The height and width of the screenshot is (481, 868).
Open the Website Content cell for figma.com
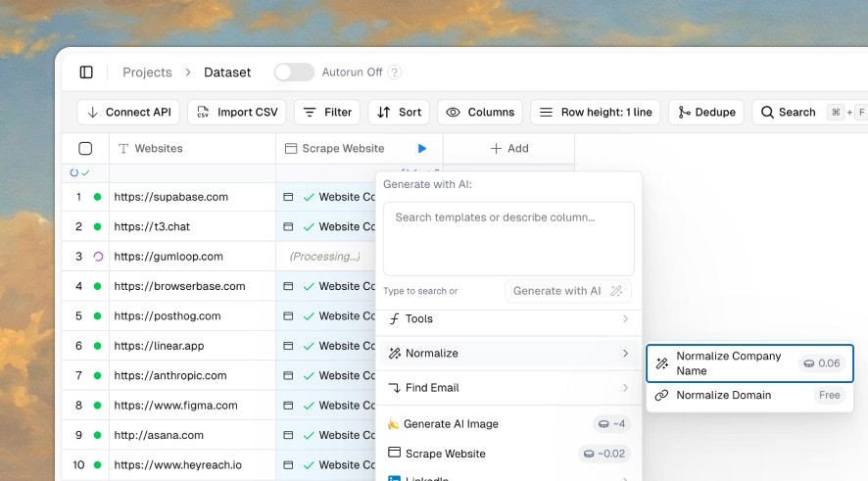326,406
